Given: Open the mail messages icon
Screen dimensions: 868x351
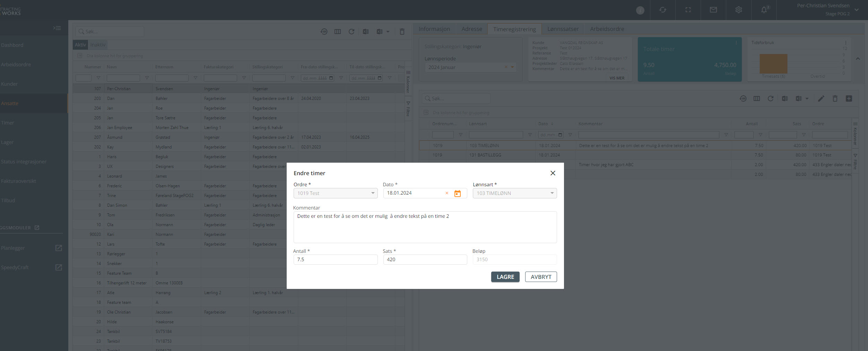Looking at the screenshot, I should point(713,10).
